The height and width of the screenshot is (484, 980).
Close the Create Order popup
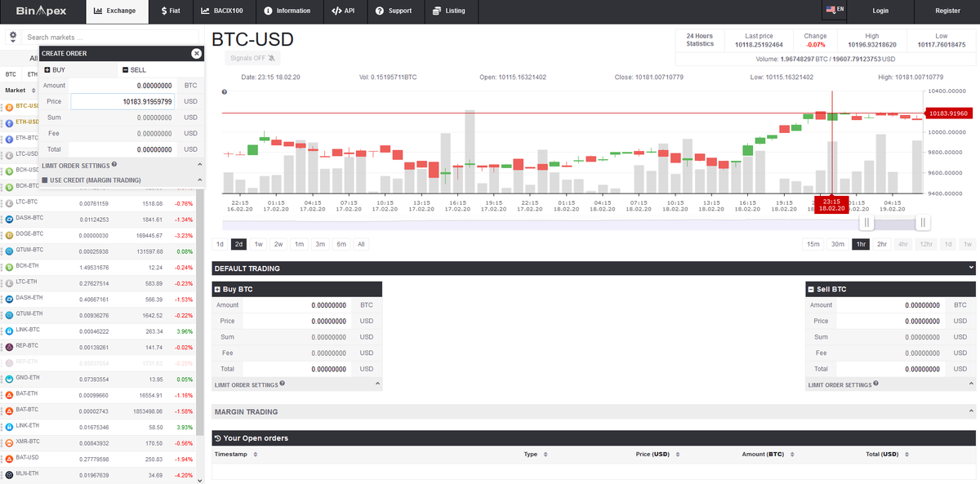click(x=196, y=53)
